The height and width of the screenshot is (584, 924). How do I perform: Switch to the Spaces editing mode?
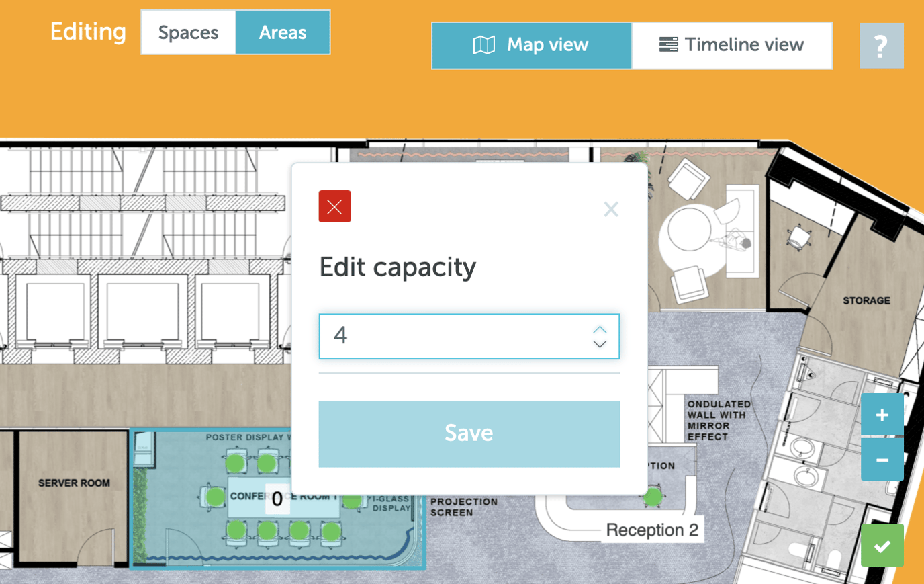pyautogui.click(x=188, y=32)
